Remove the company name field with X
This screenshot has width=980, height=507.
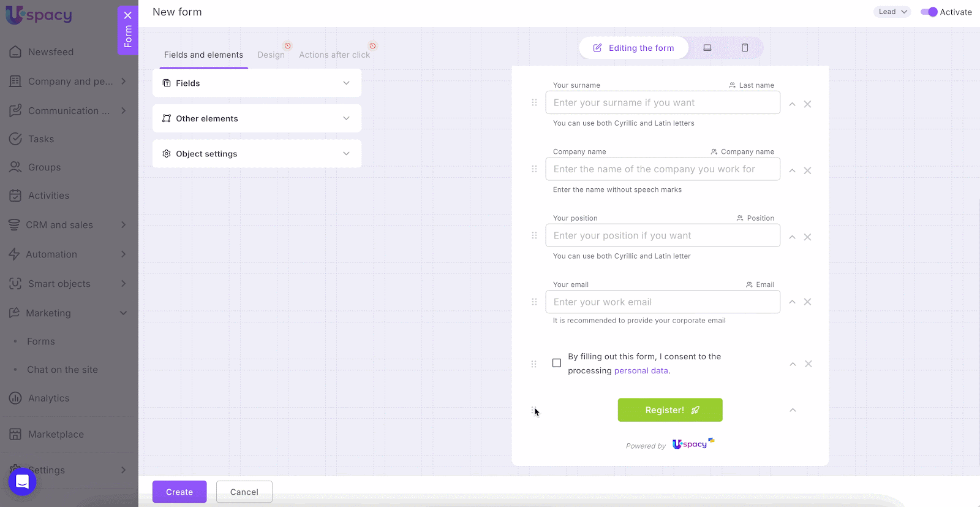pyautogui.click(x=808, y=170)
